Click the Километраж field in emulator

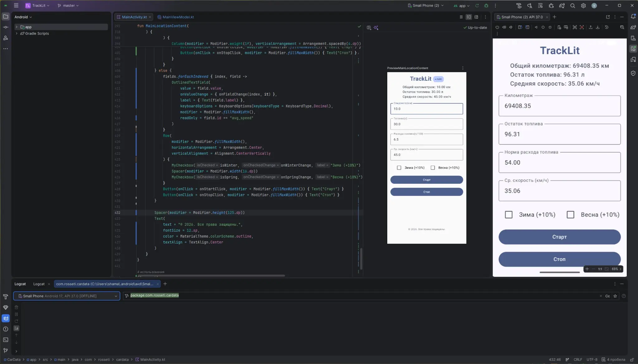559,106
